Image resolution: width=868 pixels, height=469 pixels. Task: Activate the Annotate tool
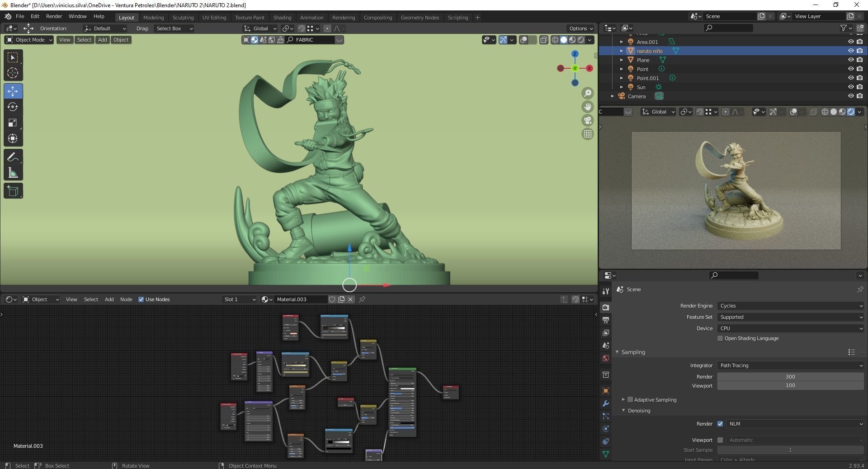pos(13,157)
